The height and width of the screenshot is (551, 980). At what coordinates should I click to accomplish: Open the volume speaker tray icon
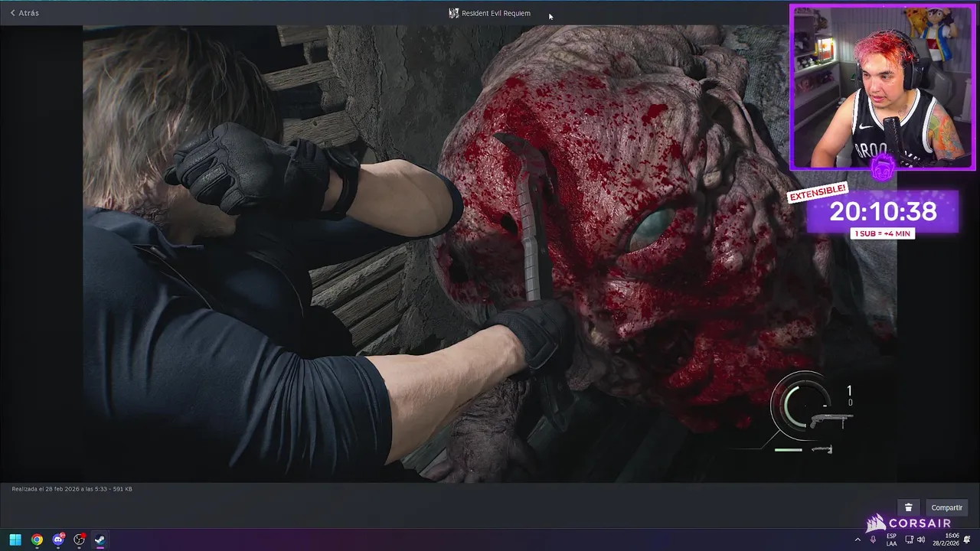click(921, 540)
